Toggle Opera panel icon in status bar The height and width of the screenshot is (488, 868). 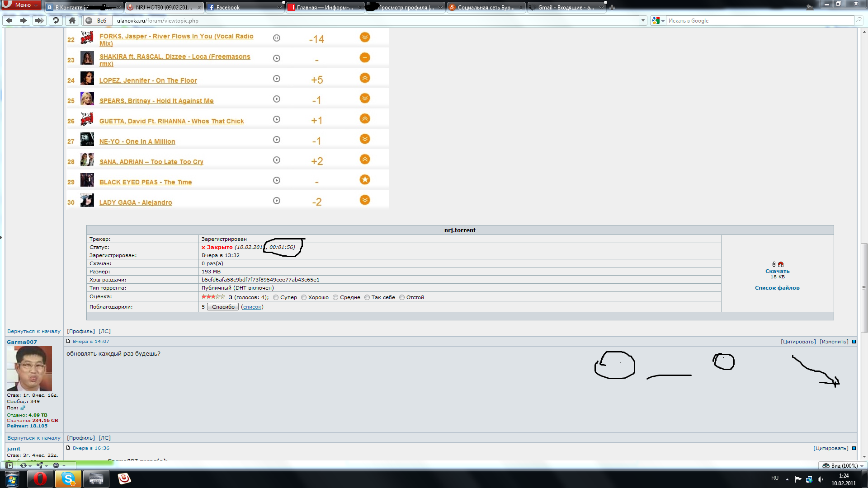pos(9,465)
